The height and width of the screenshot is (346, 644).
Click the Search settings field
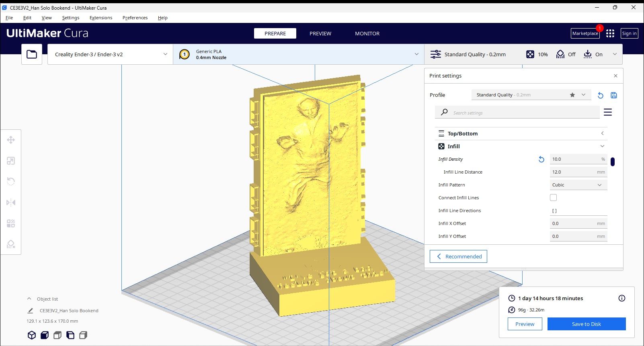point(517,113)
